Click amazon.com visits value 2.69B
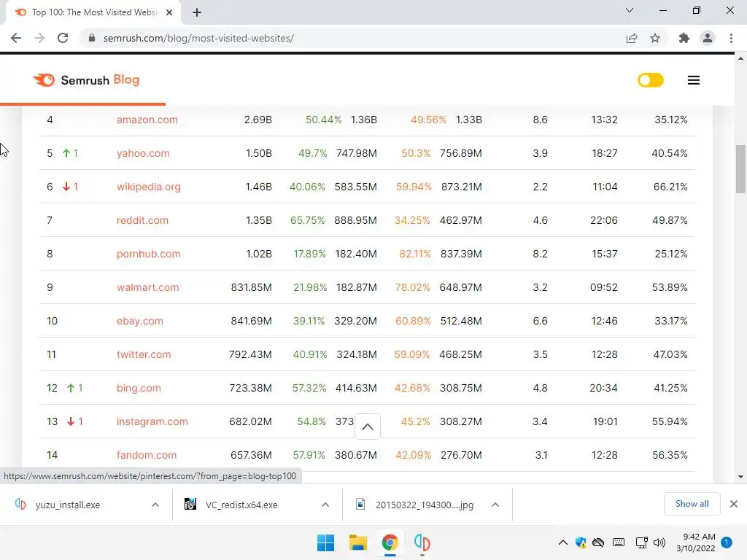The width and height of the screenshot is (747, 560). [x=258, y=120]
